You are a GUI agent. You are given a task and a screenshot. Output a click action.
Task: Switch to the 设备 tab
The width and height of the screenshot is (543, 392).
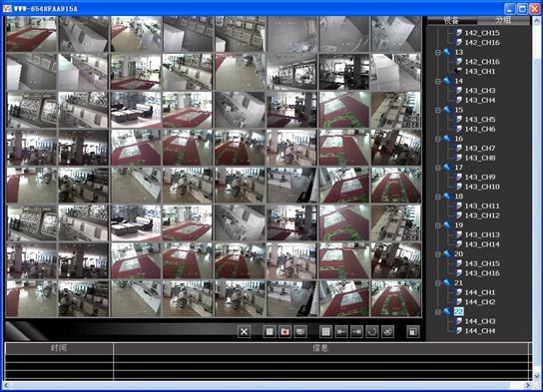click(x=451, y=20)
